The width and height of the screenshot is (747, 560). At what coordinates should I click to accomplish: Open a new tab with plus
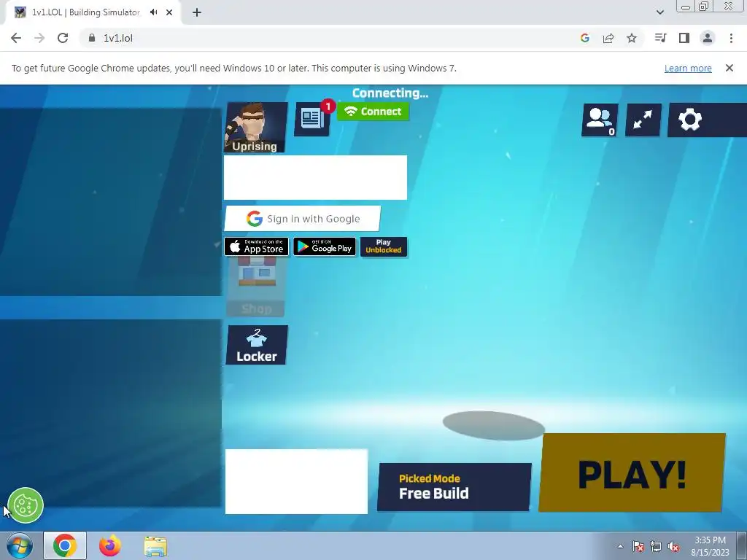coord(197,12)
